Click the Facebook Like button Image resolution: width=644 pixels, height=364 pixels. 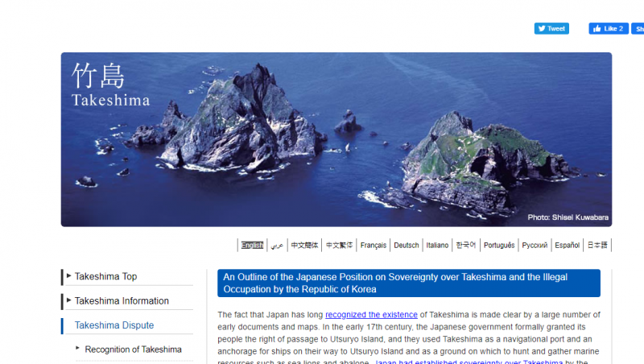[608, 28]
